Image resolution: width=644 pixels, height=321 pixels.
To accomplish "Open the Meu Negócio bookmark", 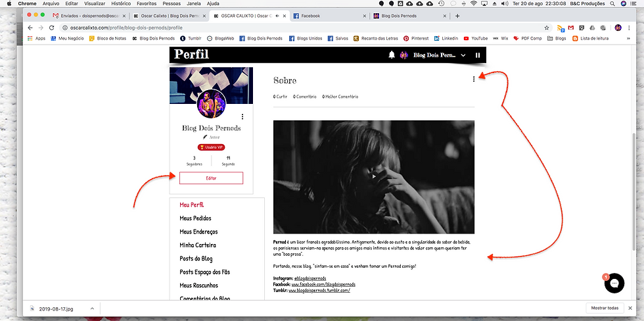I will pos(67,38).
